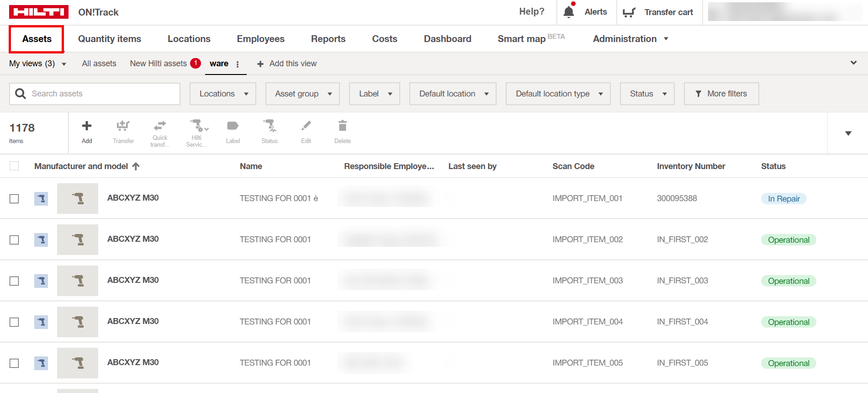Select the checkbox for IMPORT_ITEM_003 row
The image size is (868, 393).
point(15,281)
